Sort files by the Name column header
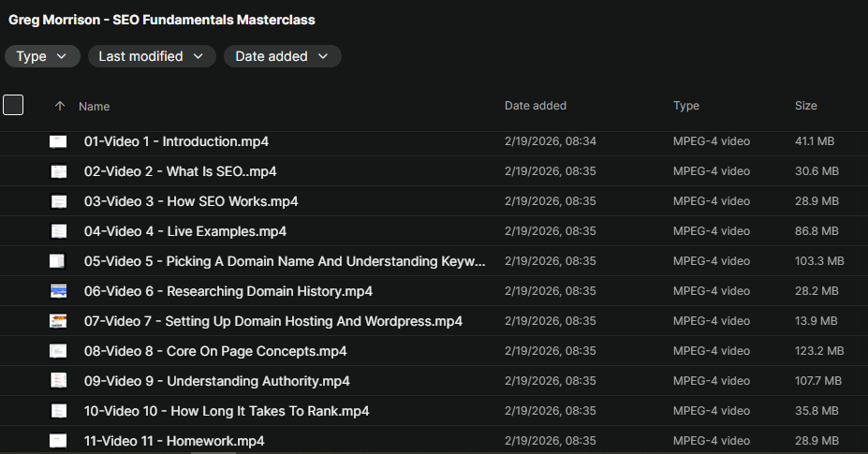 coord(95,107)
